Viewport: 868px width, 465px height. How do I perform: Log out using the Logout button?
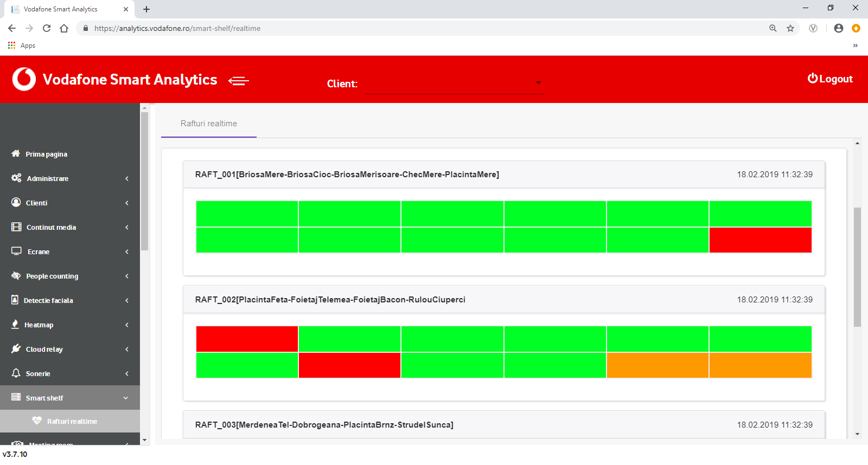tap(830, 79)
